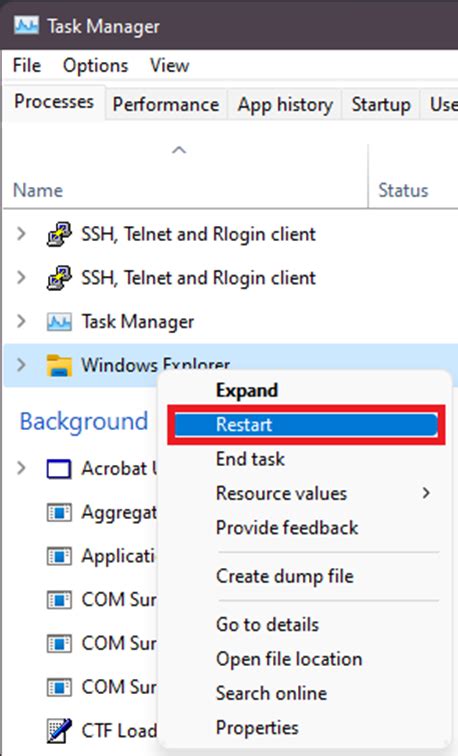The width and height of the screenshot is (458, 756).
Task: Click the second COM Sur process icon
Action: click(x=59, y=643)
